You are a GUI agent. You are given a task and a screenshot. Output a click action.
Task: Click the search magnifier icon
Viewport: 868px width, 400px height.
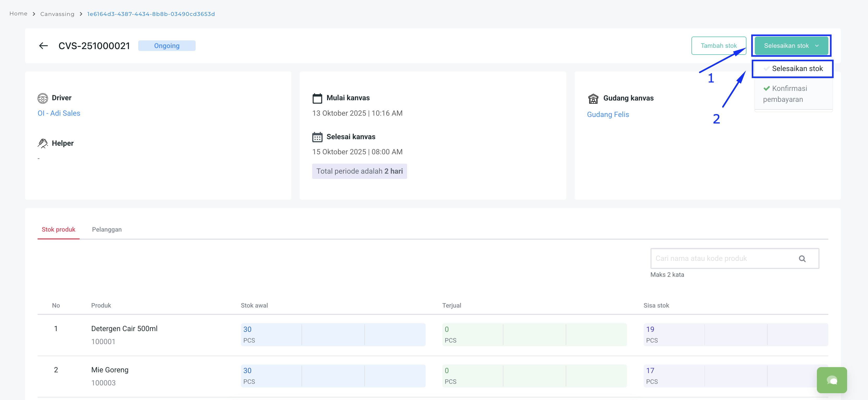tap(802, 259)
